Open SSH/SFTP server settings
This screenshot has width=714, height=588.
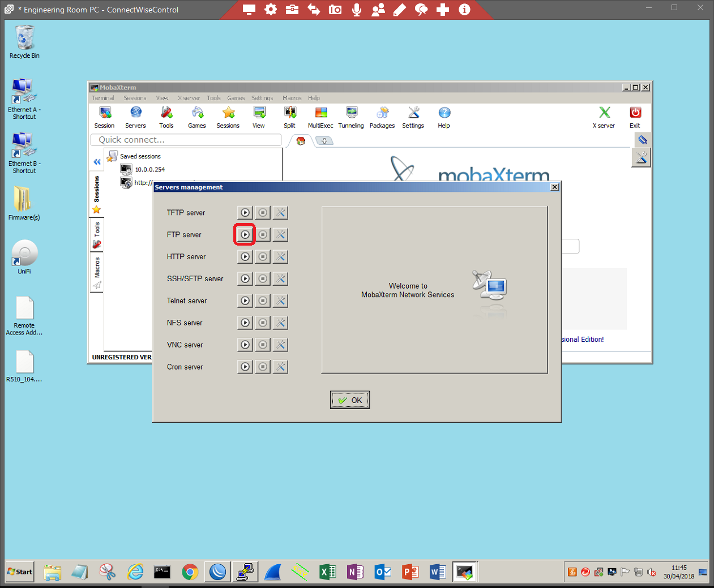coord(280,279)
